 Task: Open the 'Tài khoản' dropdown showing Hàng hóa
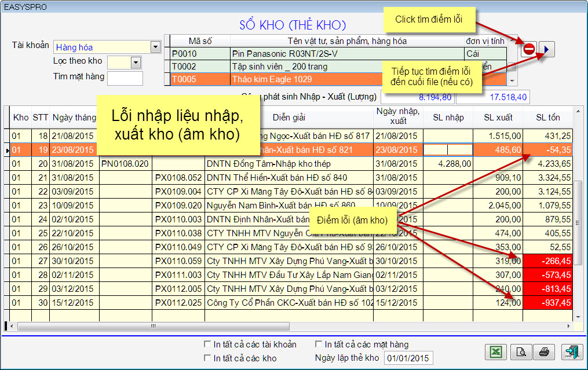tap(155, 47)
